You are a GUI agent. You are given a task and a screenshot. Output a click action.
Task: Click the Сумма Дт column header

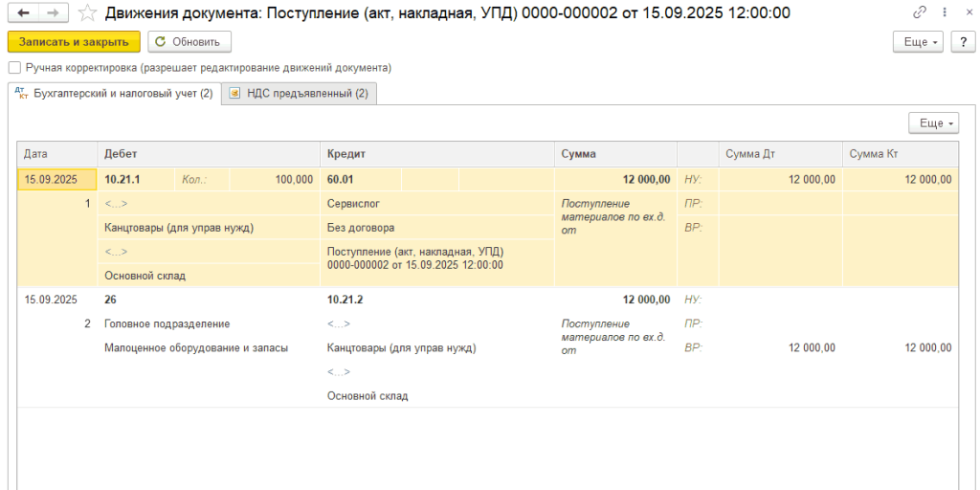tap(781, 154)
